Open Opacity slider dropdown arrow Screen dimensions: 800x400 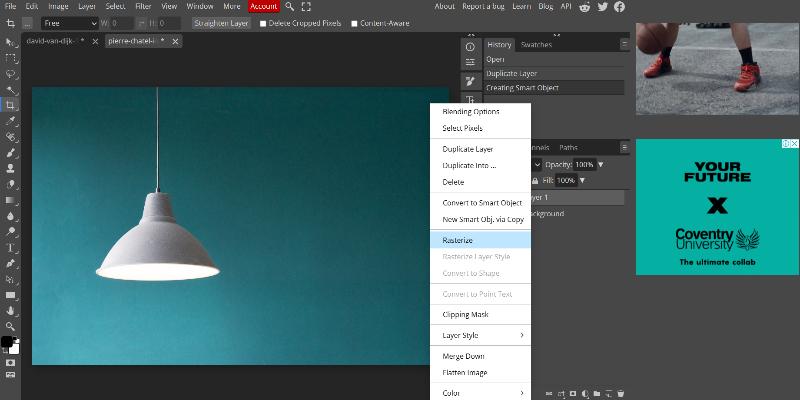[x=601, y=165]
